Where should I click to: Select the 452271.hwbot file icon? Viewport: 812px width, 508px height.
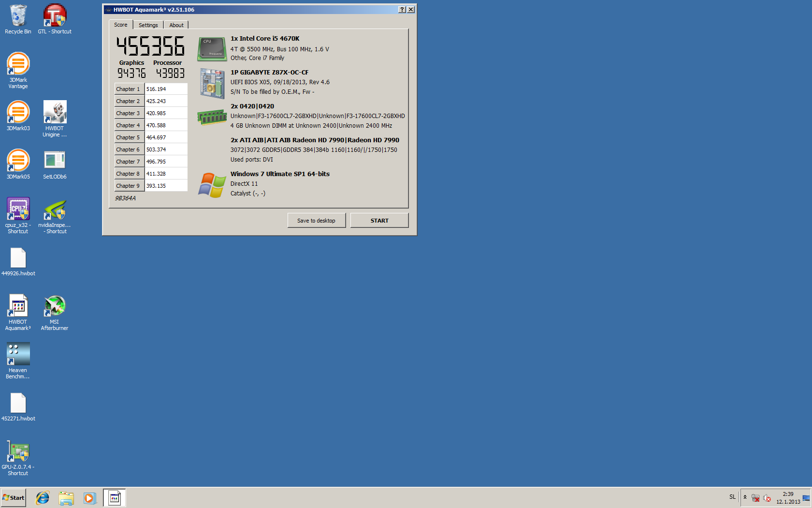click(x=18, y=407)
